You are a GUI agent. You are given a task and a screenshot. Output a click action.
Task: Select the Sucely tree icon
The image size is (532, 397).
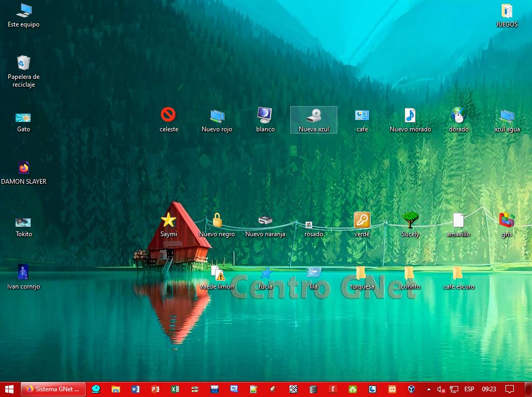(410, 220)
